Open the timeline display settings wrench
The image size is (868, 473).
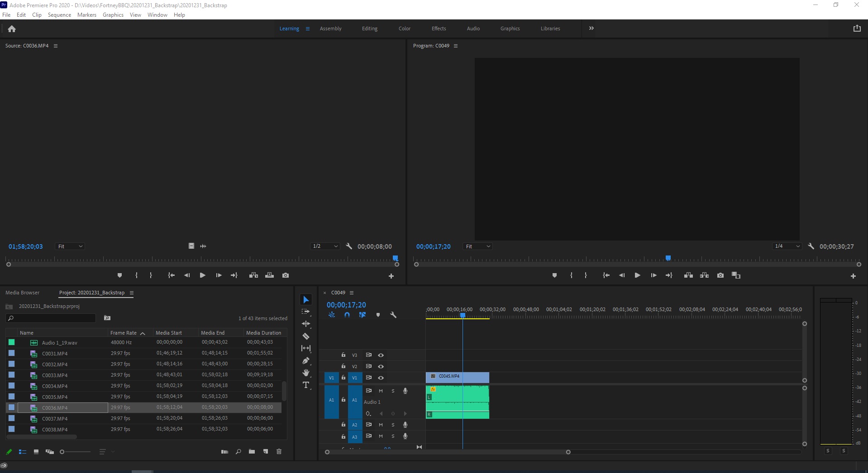[393, 315]
